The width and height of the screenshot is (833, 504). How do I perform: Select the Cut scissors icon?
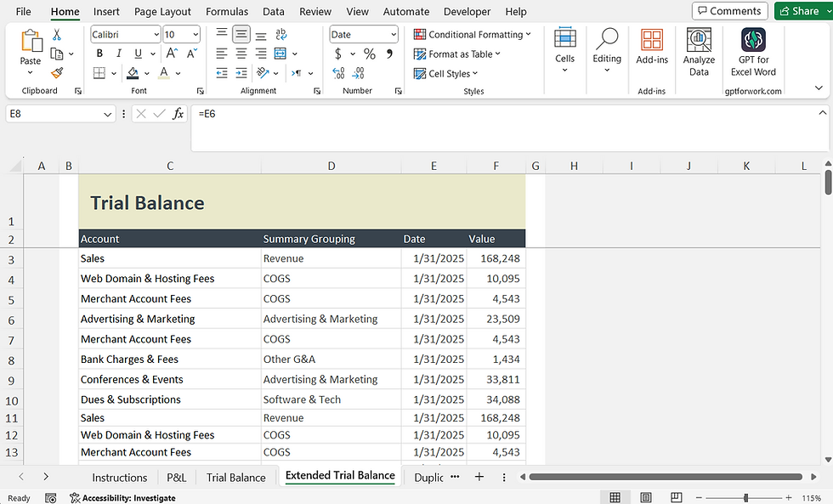coord(56,35)
